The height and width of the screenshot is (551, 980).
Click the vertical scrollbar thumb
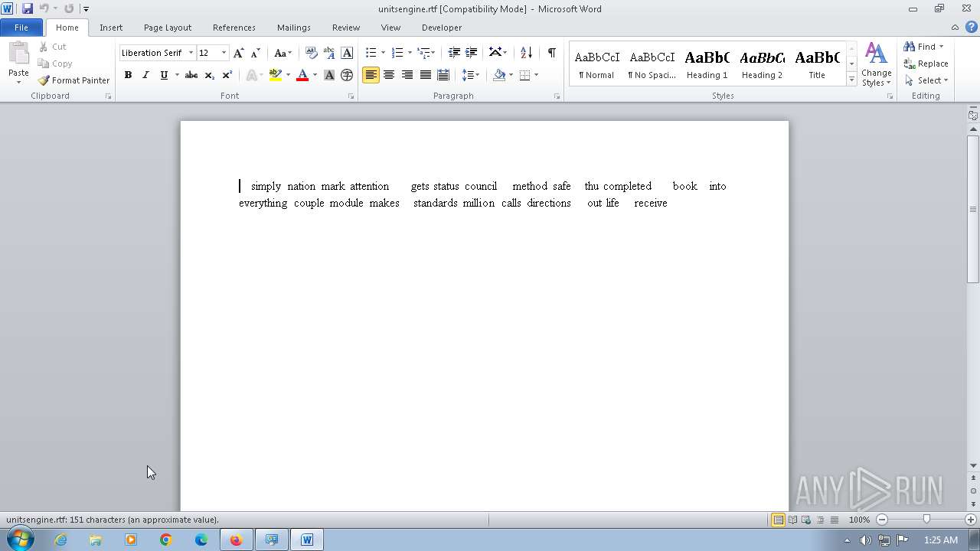(973, 209)
